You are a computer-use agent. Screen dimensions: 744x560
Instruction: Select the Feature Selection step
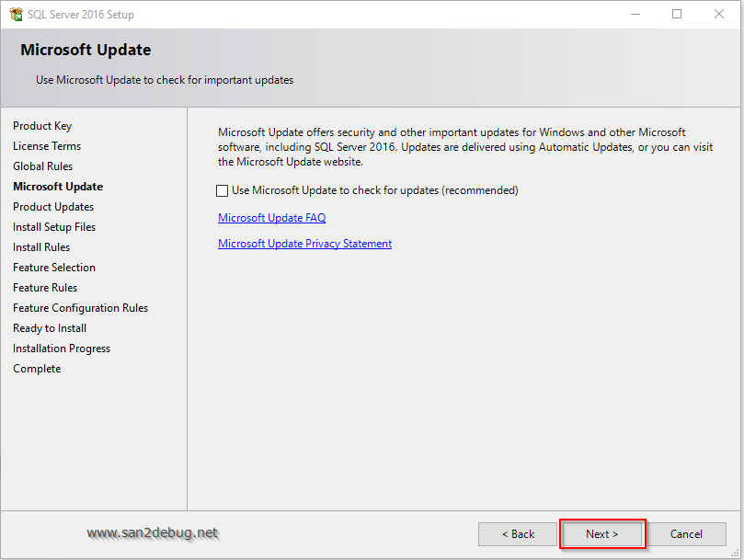click(x=54, y=268)
